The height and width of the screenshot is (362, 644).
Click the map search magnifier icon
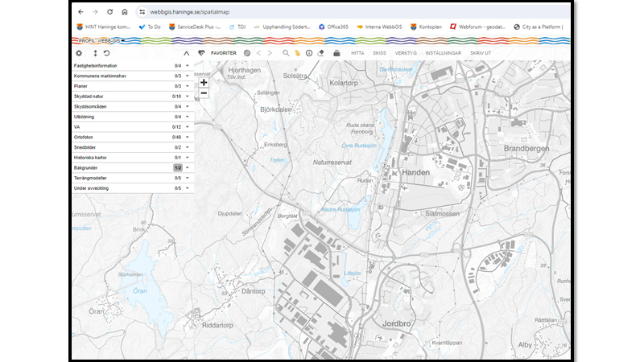[x=286, y=53]
